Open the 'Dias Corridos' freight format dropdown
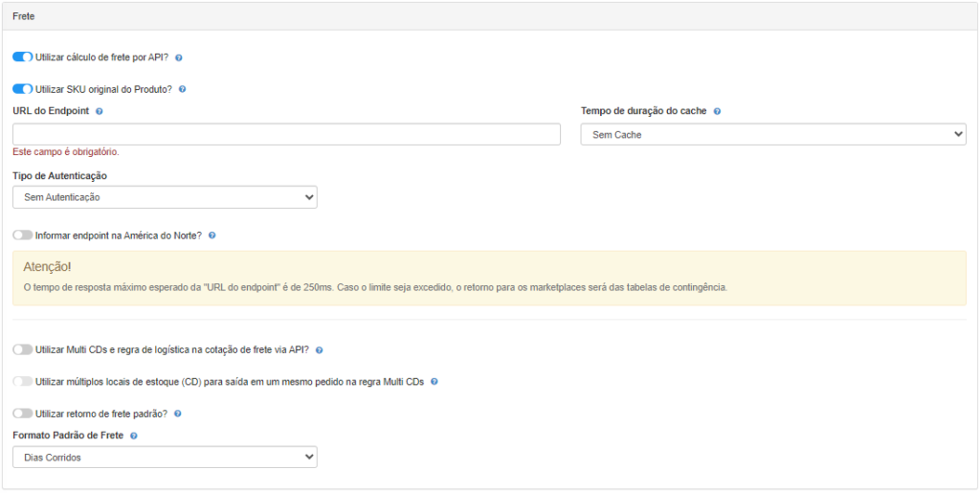 165,457
